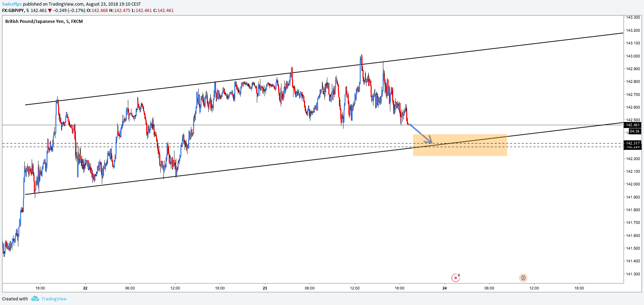644x305 pixels.
Task: Click the TradingView link in the footer
Action: [54, 299]
